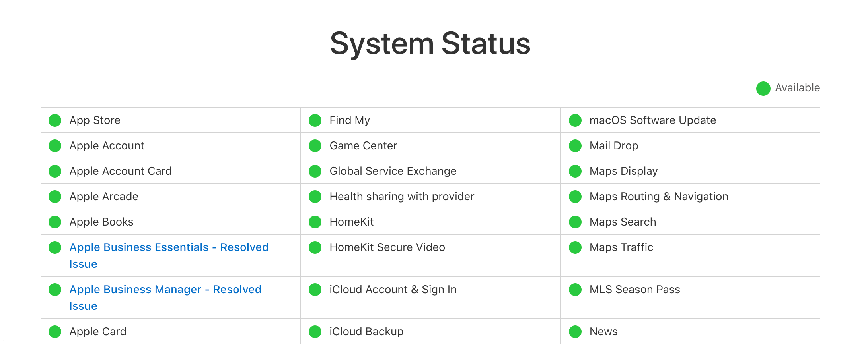Select the Maps Traffic service name

point(621,247)
